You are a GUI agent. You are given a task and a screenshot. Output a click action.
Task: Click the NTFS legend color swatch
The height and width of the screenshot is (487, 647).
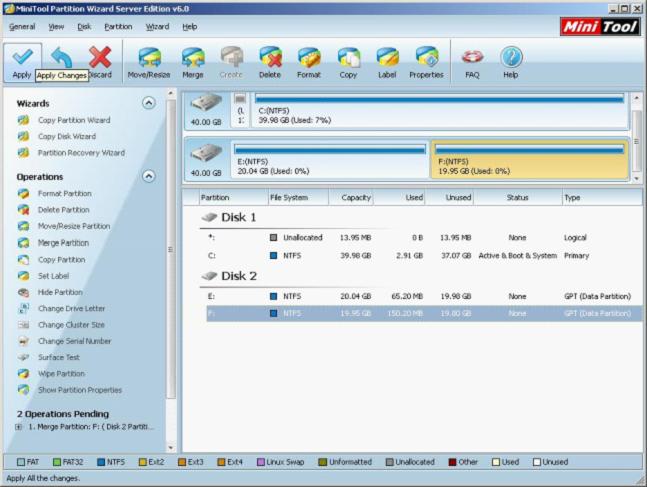coord(98,462)
